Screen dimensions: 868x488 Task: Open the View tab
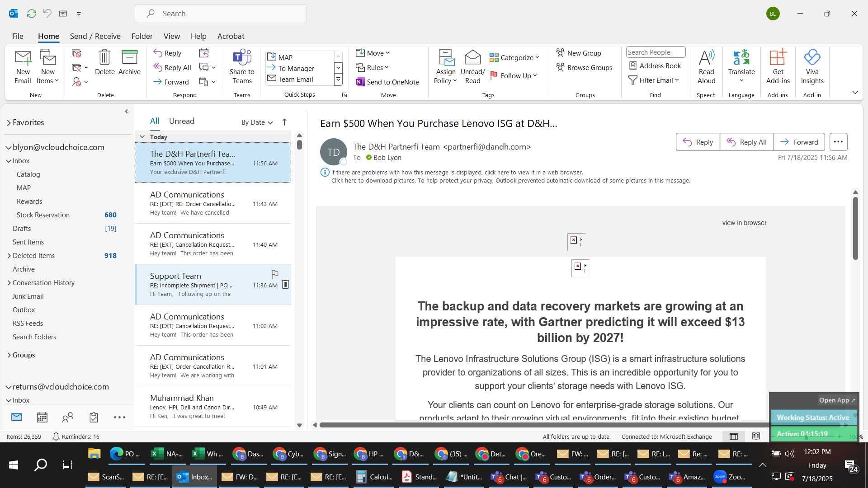coord(171,36)
